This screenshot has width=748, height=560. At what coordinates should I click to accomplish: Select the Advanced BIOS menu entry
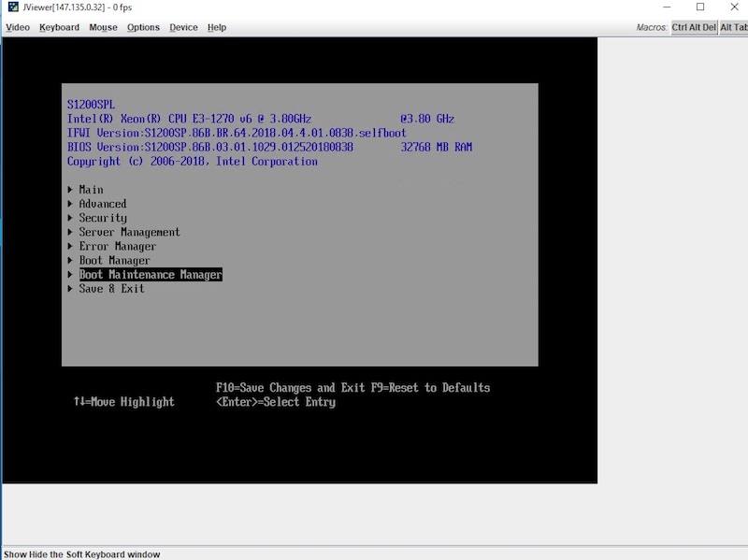pos(103,204)
